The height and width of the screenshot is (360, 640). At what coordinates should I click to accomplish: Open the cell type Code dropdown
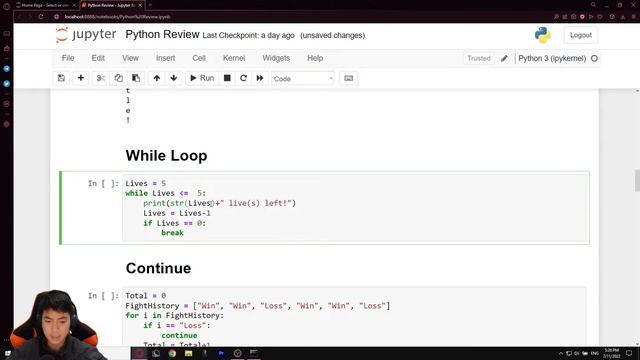pyautogui.click(x=303, y=78)
